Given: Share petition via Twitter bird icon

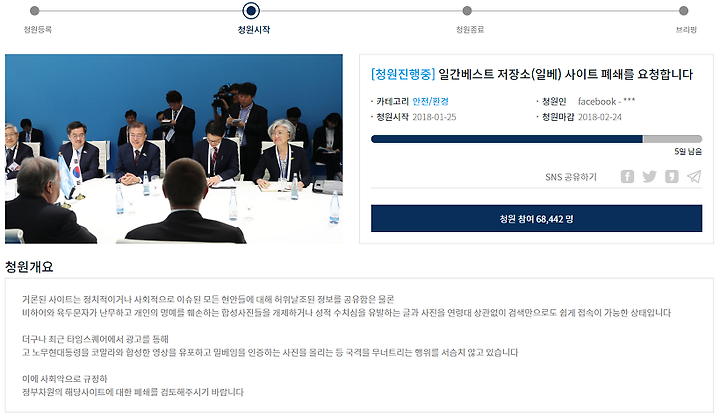Looking at the screenshot, I should point(649,176).
